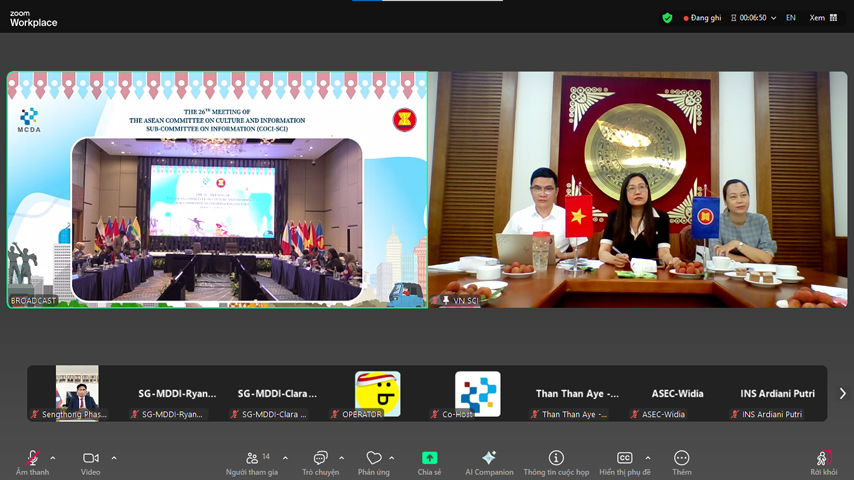Click the VN SCI video feed
Image resolution: width=854 pixels, height=480 pixels.
tap(638, 190)
